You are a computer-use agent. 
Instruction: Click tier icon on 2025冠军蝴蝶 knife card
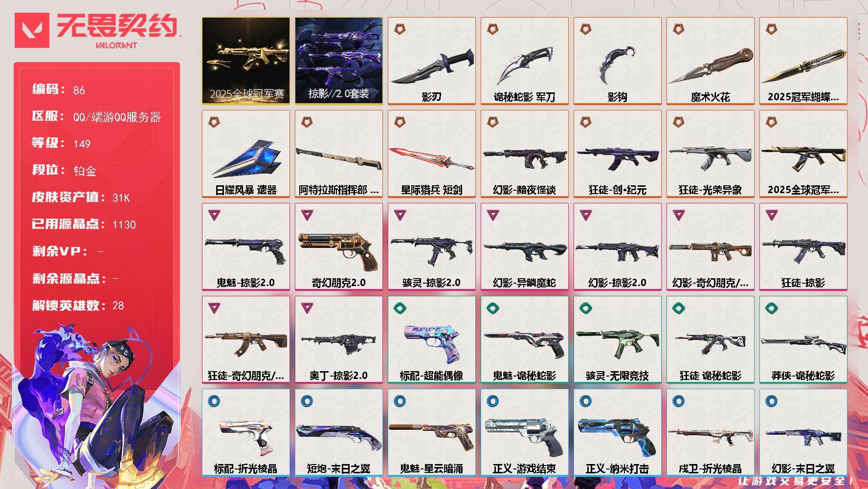tap(772, 29)
